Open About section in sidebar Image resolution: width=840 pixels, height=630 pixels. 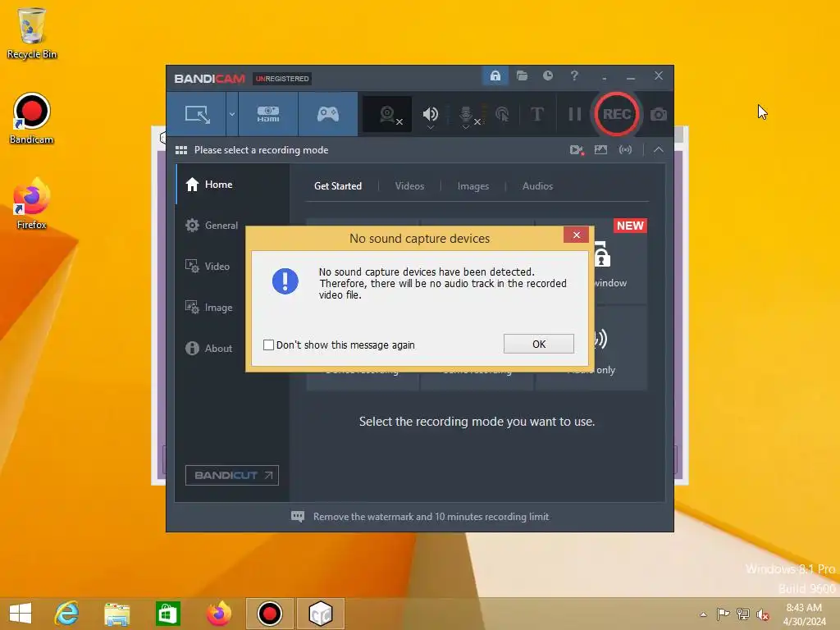tap(232, 348)
